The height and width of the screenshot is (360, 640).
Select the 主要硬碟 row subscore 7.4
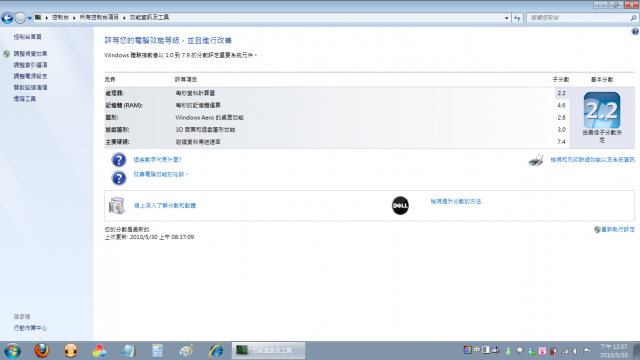[x=561, y=142]
